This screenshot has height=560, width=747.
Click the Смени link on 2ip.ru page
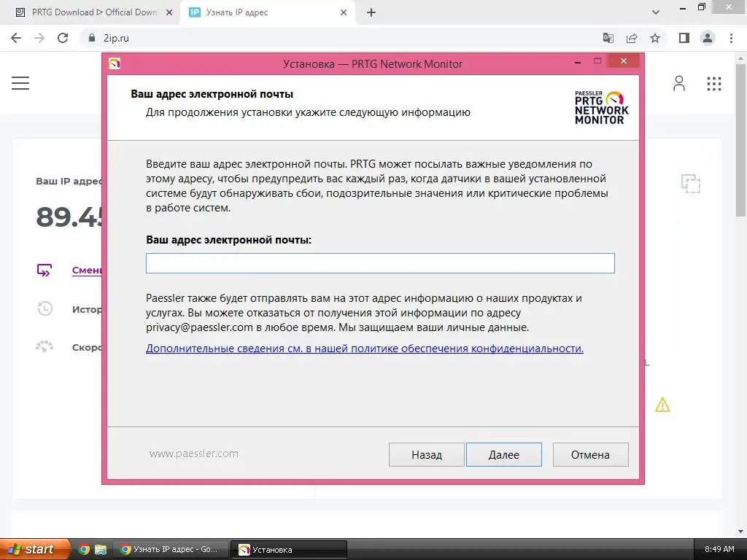click(87, 270)
